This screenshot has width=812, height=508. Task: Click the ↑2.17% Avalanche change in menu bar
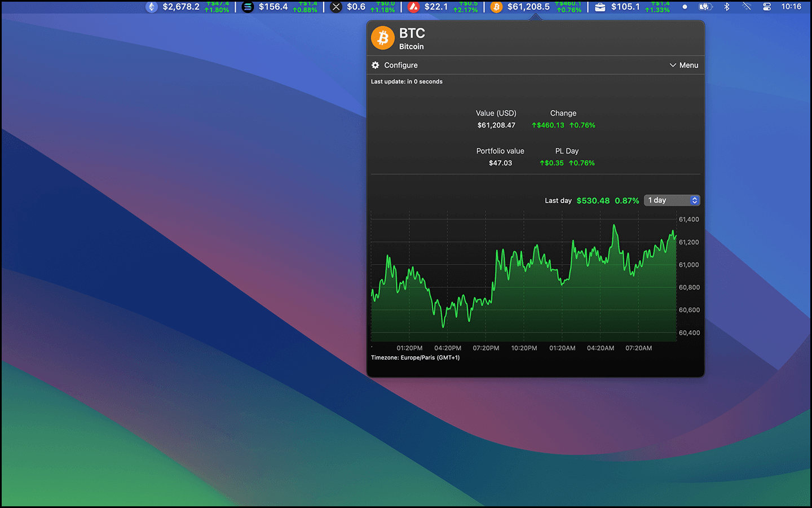click(465, 10)
